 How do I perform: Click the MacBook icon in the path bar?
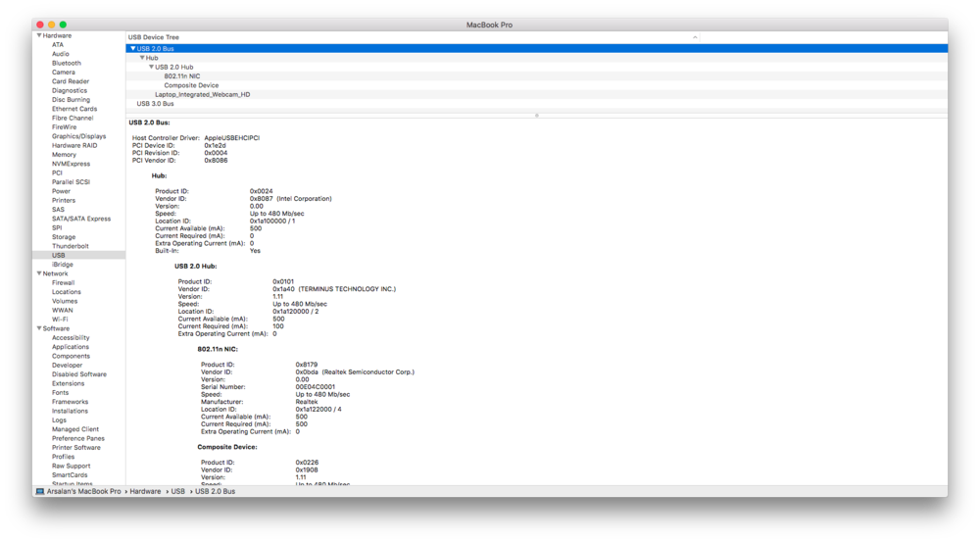click(40, 491)
